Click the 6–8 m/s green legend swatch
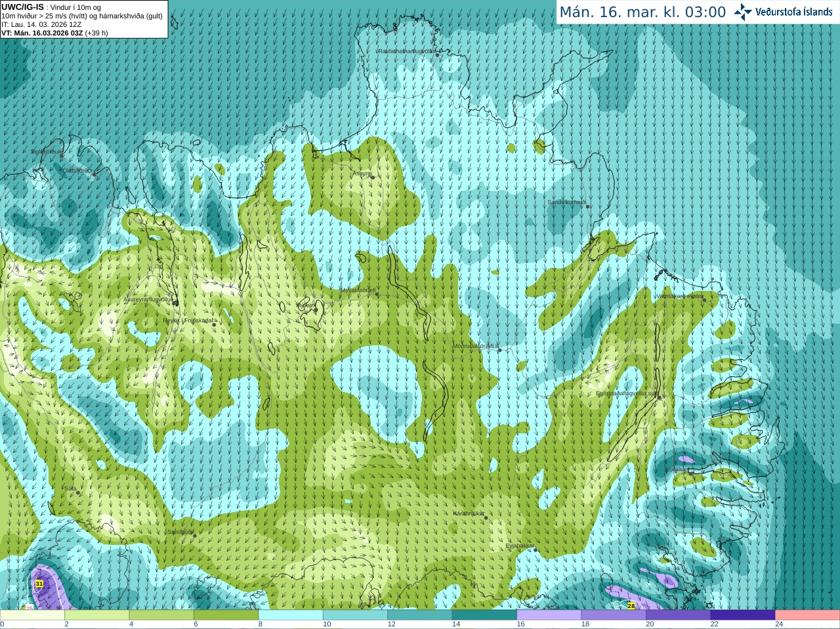 tap(226, 615)
